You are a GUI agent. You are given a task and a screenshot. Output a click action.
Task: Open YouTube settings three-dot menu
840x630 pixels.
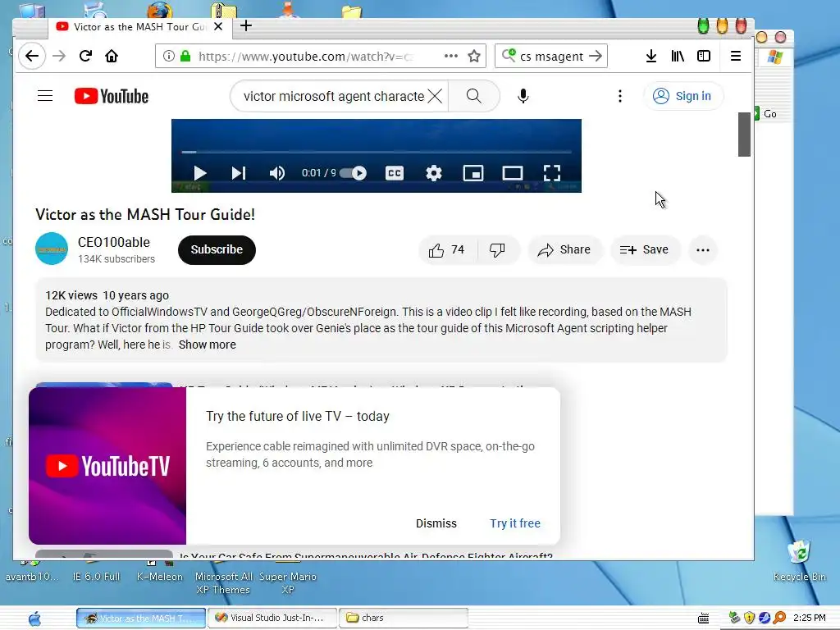[x=620, y=96]
